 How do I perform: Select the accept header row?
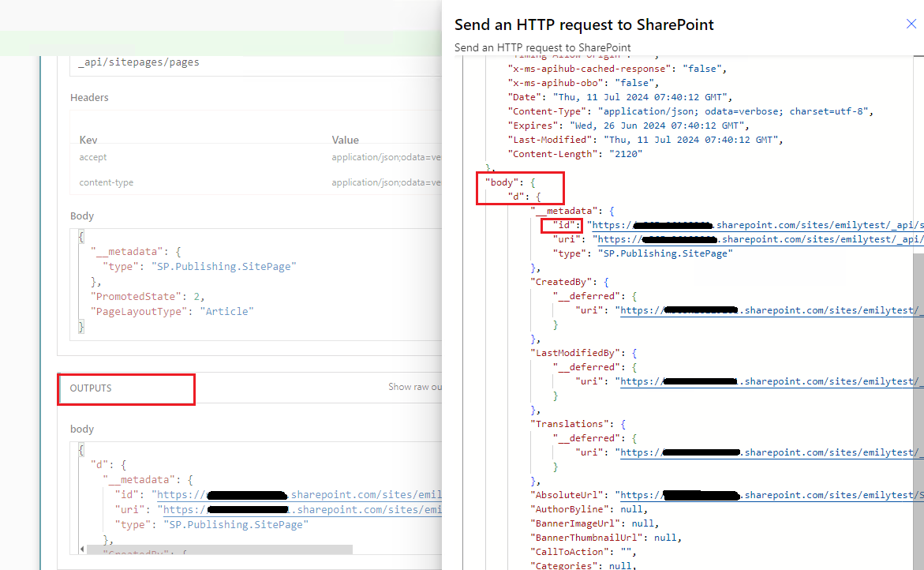pos(260,157)
